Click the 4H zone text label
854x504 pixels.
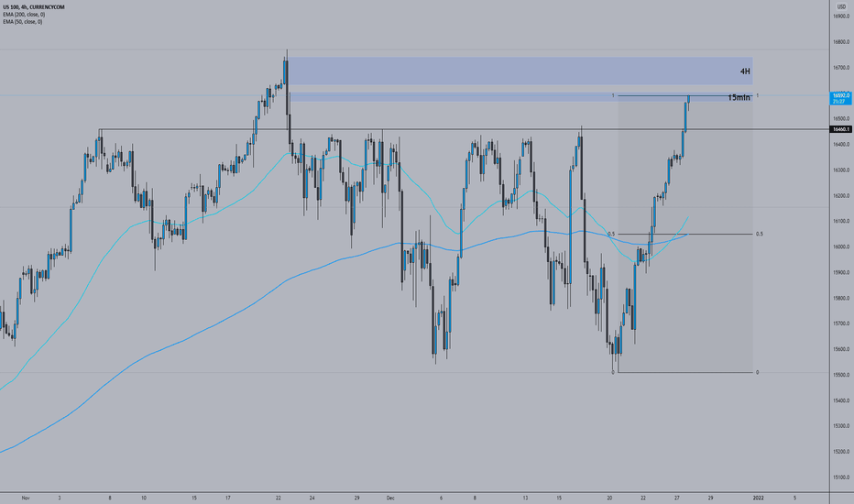coord(745,71)
